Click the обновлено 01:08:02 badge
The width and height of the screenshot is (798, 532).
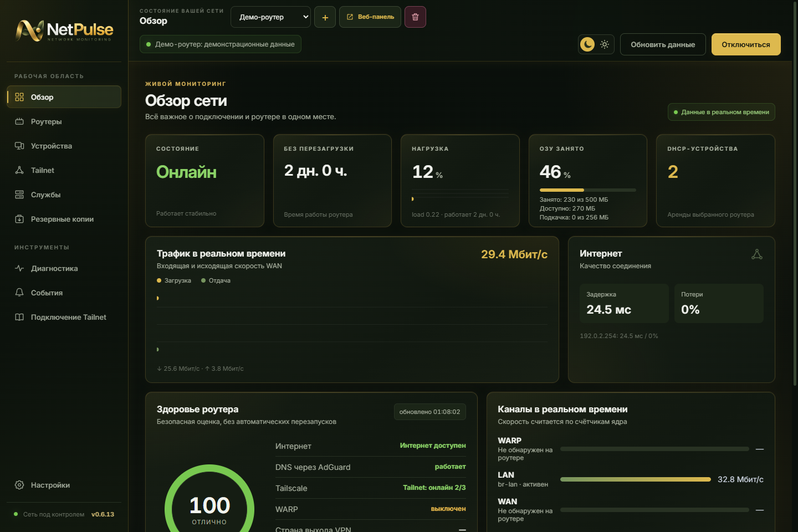[x=430, y=412]
